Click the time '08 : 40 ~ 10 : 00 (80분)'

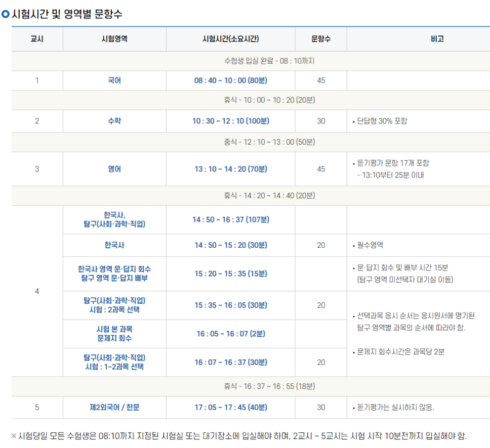click(x=231, y=80)
